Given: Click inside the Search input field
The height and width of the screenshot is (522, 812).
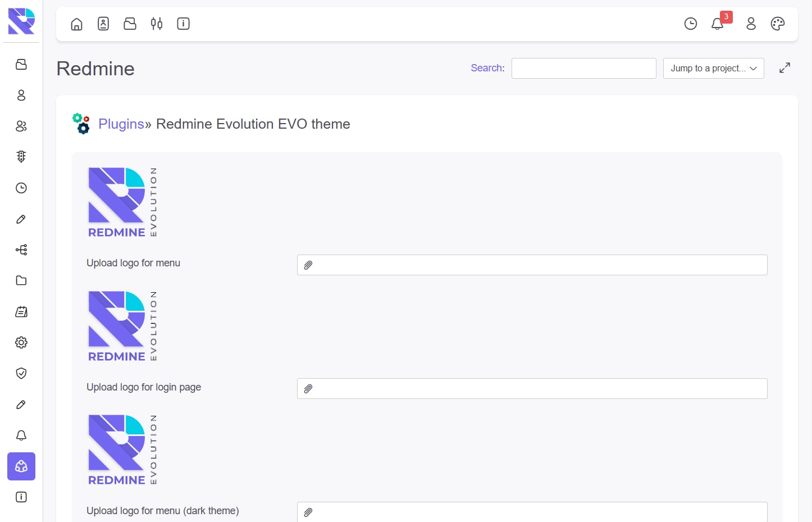Looking at the screenshot, I should (583, 68).
